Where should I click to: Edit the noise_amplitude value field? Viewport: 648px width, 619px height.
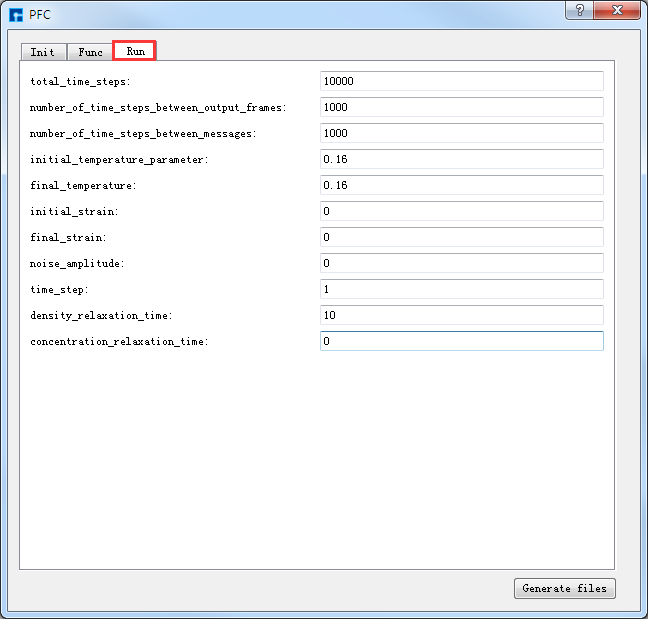(x=461, y=263)
